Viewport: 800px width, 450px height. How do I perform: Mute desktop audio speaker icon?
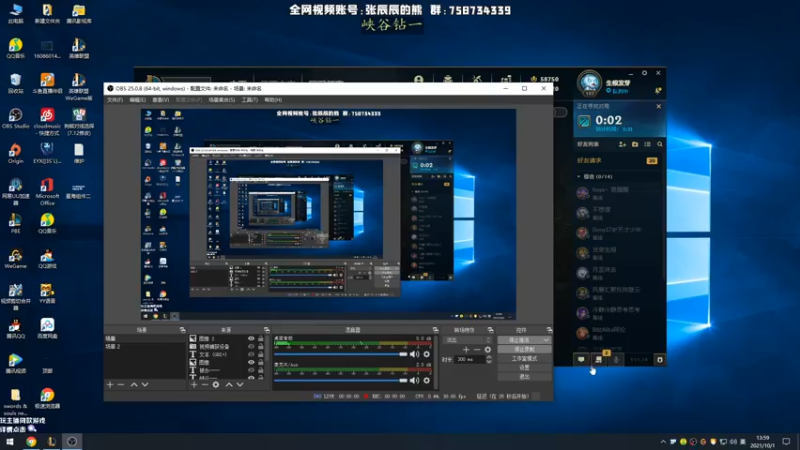pyautogui.click(x=414, y=354)
